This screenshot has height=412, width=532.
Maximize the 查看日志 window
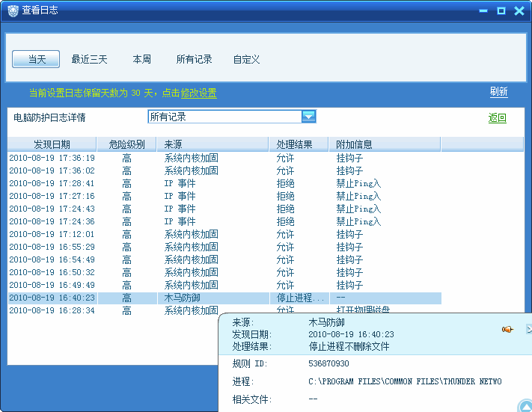tap(501, 10)
